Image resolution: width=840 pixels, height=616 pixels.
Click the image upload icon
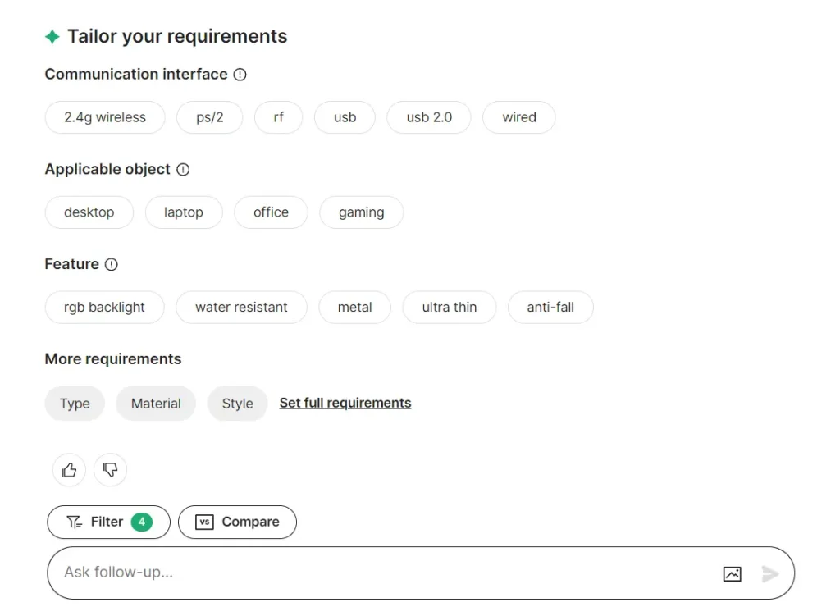[732, 573]
